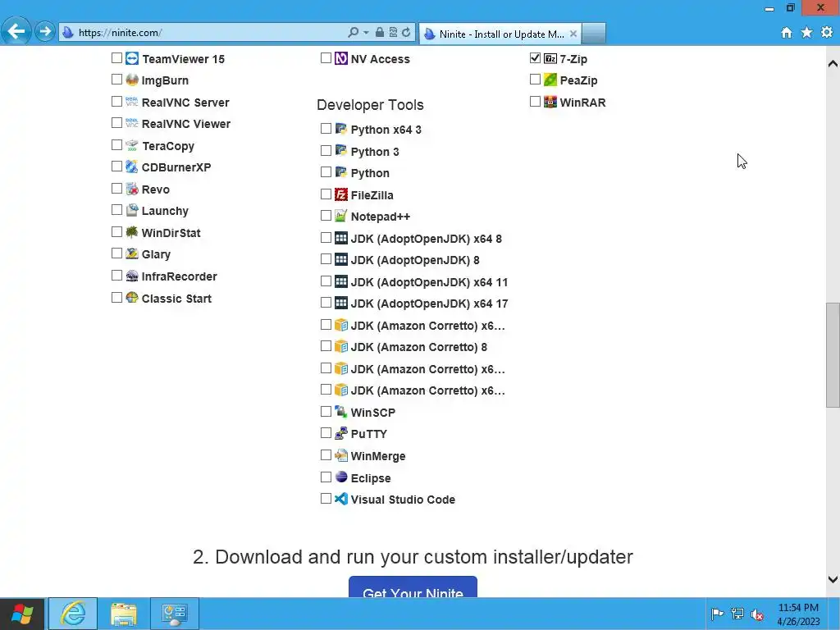Enable the Notepad++ checkbox
Screen dimensions: 840x630
pyautogui.click(x=326, y=216)
